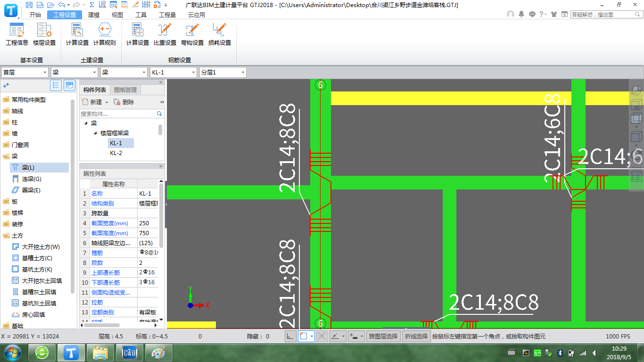Switch to 开始 ribbon tab
This screenshot has width=644, height=362.
coord(35,15)
